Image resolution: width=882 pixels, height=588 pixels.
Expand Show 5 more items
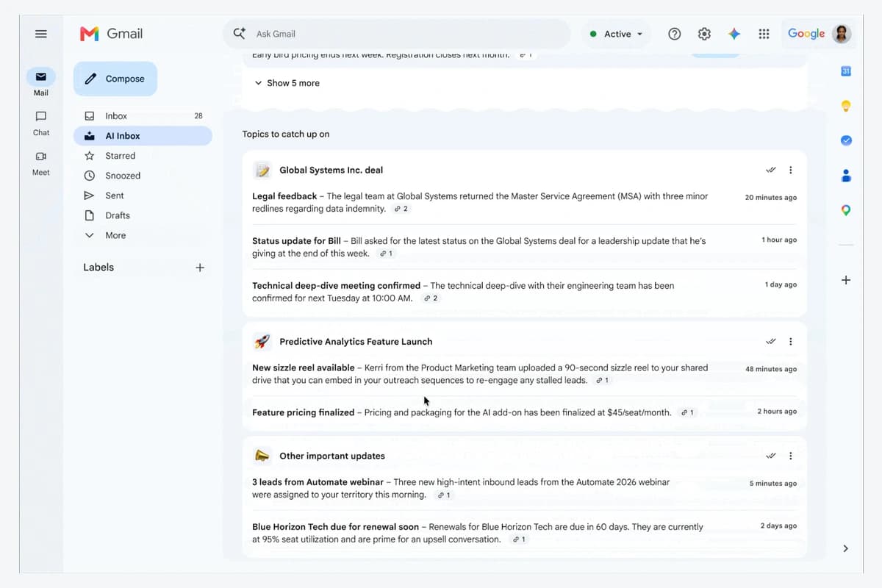click(x=287, y=83)
